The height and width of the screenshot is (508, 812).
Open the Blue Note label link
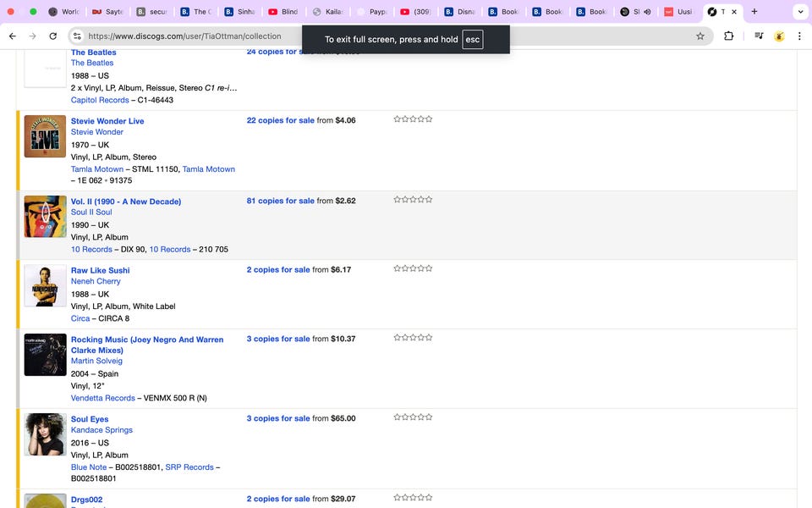coord(89,467)
